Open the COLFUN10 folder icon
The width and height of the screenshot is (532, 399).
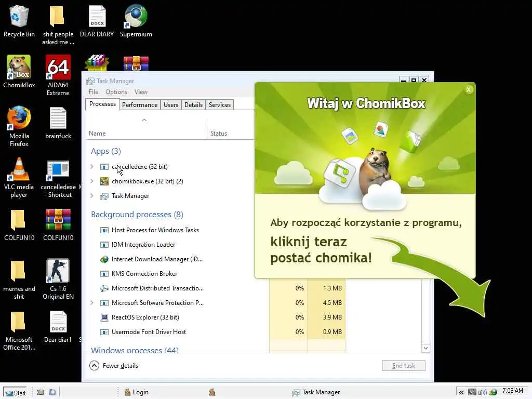pos(19,224)
